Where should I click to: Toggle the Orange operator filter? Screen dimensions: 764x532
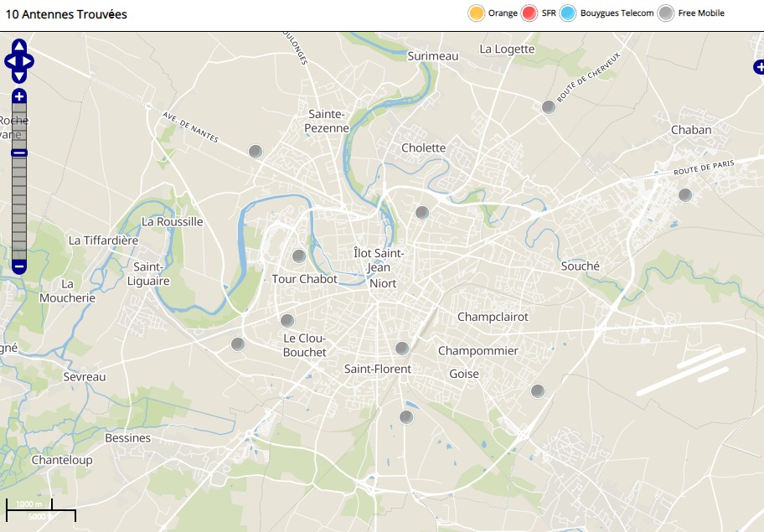coord(477,13)
